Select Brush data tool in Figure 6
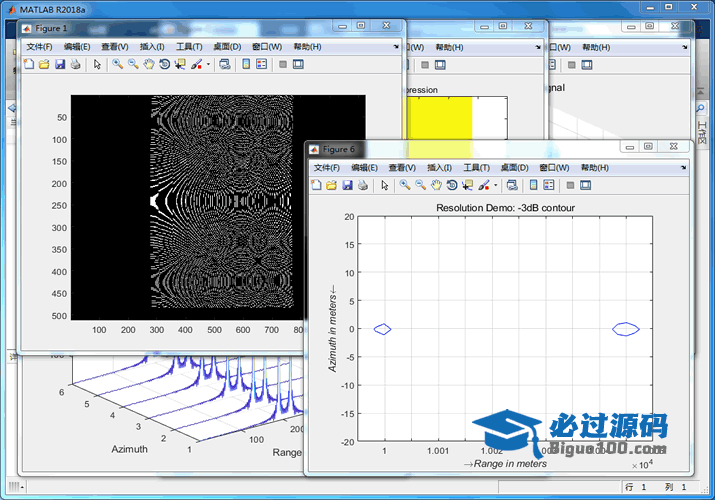715x500 pixels. pos(484,185)
